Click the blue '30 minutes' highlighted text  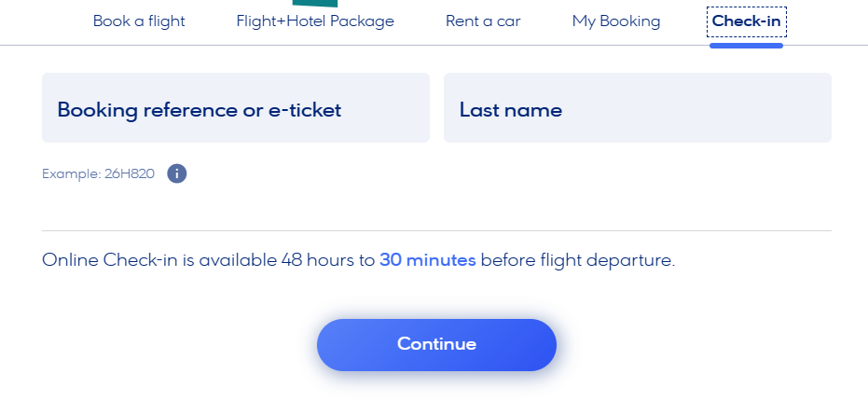(x=427, y=260)
